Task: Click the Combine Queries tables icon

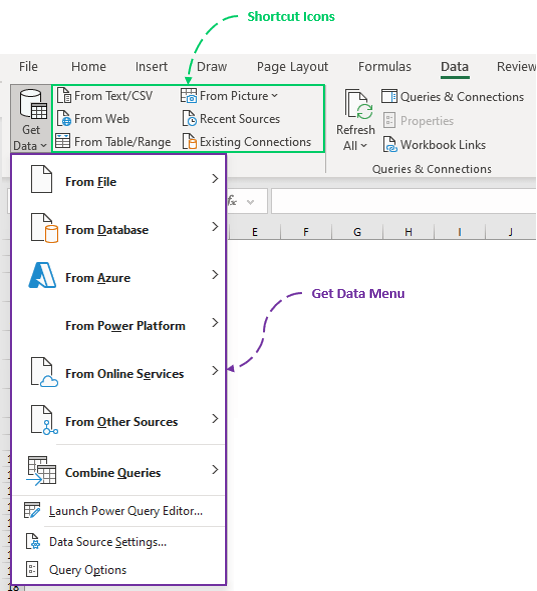Action: (41, 470)
